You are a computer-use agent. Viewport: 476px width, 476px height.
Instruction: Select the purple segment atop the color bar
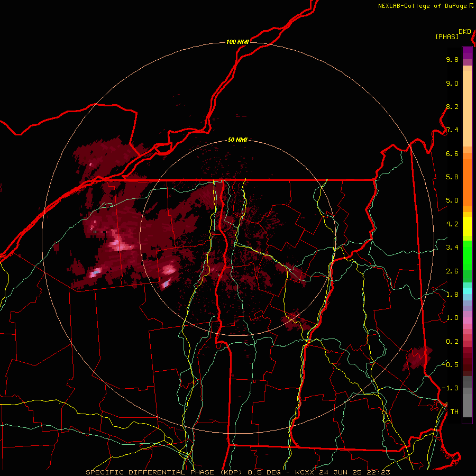(467, 53)
